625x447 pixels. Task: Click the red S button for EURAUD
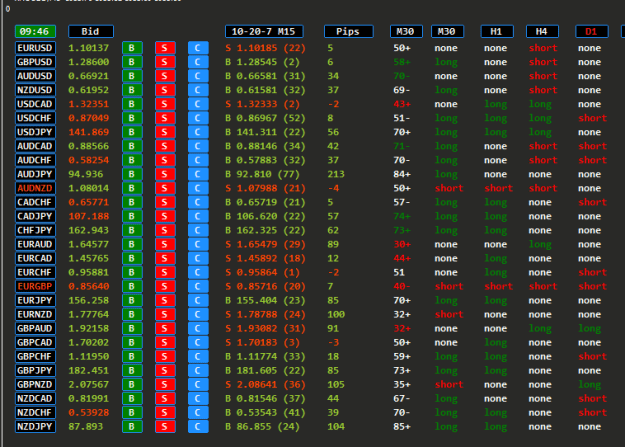pos(165,244)
